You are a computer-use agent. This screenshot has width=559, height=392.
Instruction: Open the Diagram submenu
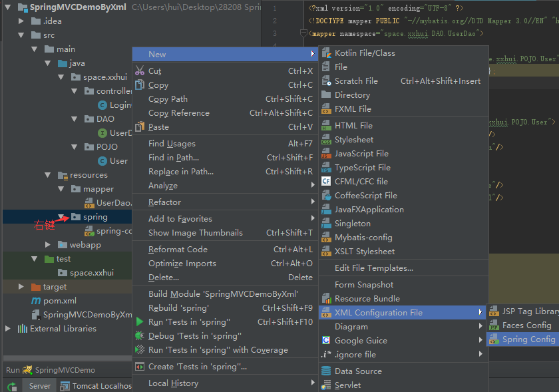(x=402, y=326)
